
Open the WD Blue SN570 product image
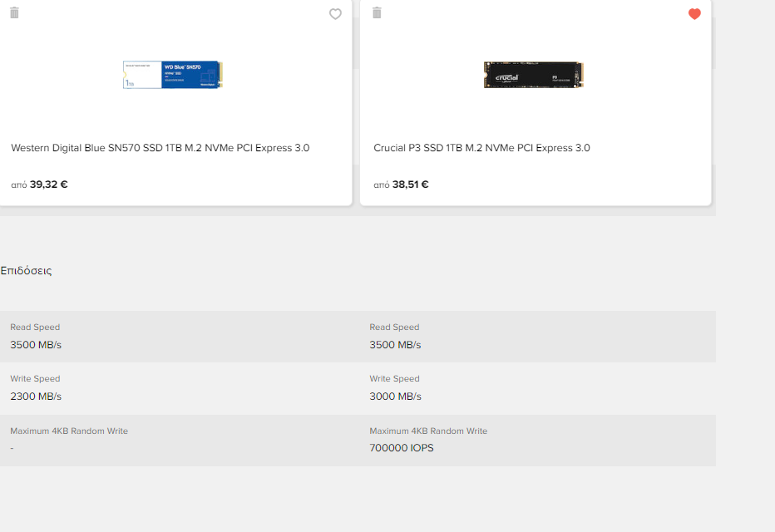[x=173, y=75]
